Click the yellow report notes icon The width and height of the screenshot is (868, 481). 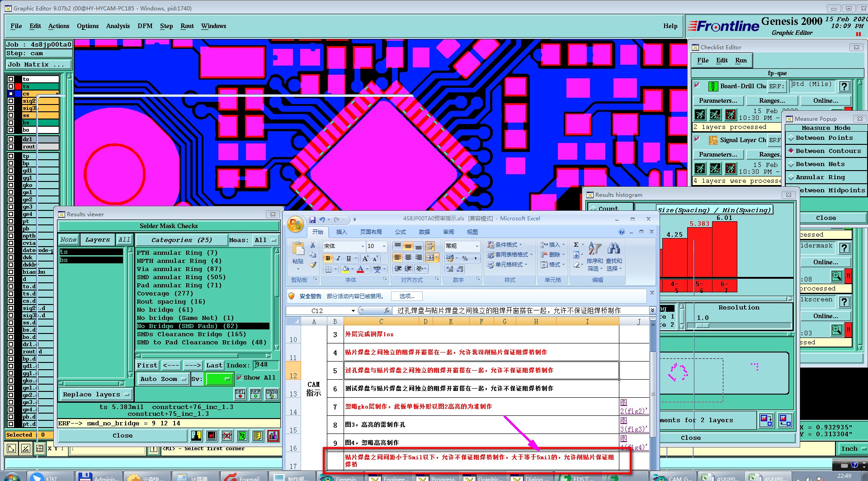(258, 436)
